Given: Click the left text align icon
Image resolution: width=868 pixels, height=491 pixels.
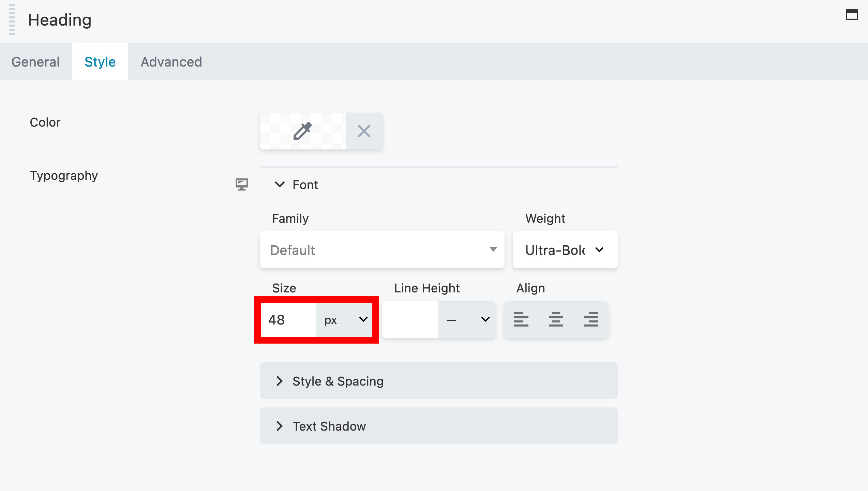Looking at the screenshot, I should 521,319.
